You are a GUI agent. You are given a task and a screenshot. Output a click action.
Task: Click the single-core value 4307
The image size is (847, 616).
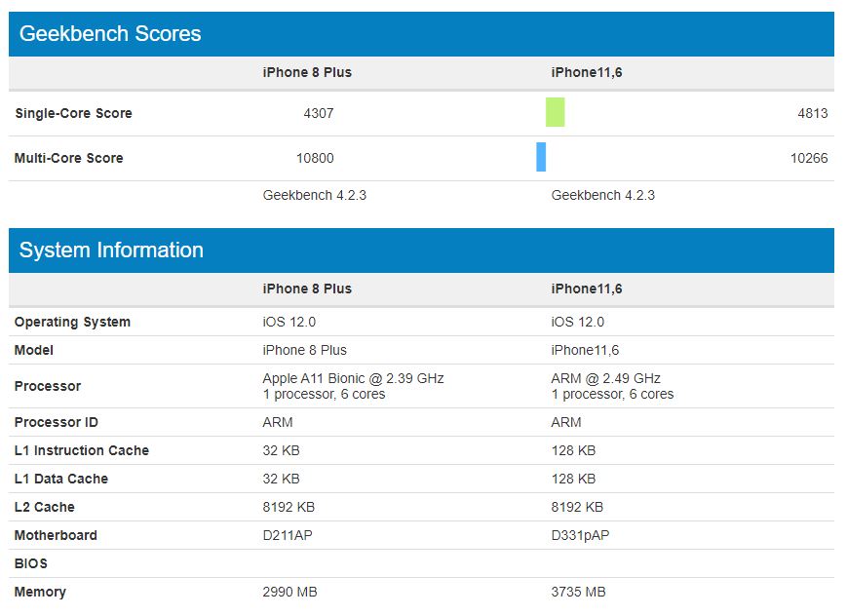319,113
